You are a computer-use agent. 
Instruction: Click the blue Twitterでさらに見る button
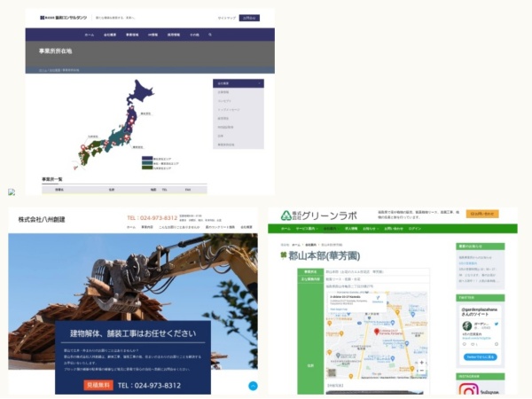click(x=480, y=357)
